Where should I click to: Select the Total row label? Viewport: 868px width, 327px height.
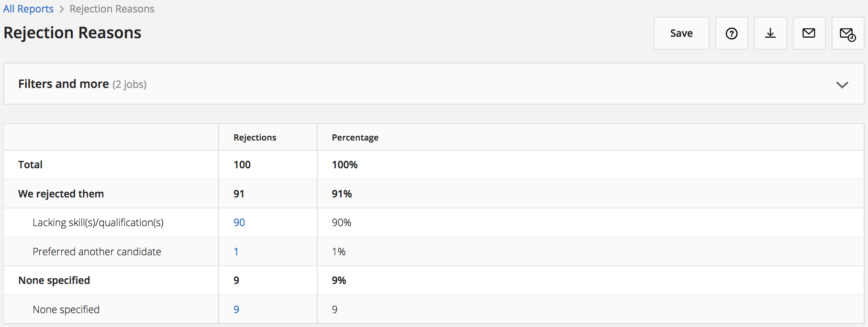(x=30, y=165)
